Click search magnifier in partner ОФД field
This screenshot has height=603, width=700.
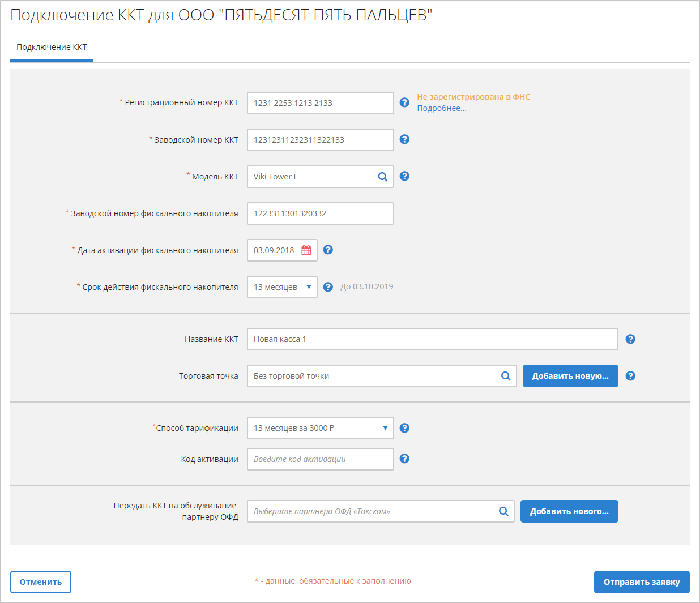pos(503,511)
